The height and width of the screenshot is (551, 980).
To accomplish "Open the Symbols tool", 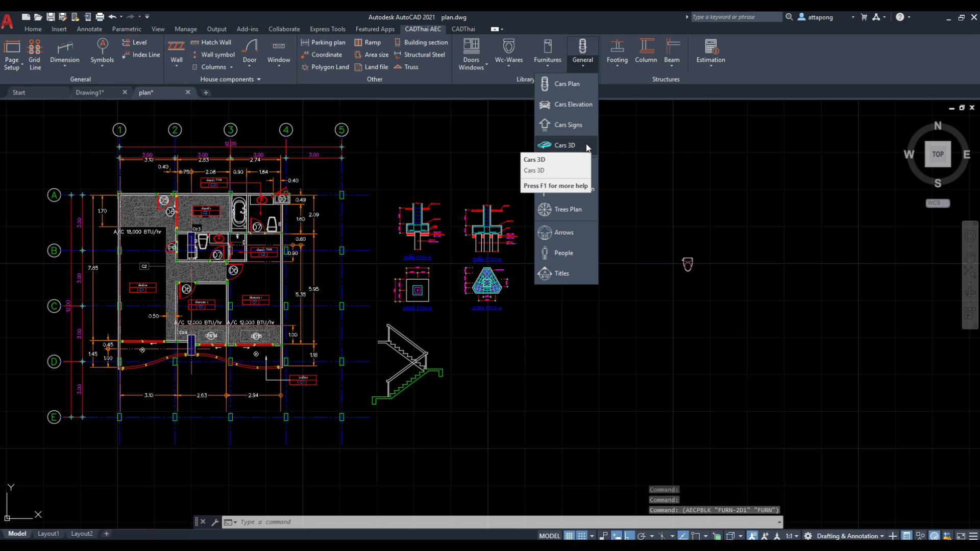I will (102, 53).
